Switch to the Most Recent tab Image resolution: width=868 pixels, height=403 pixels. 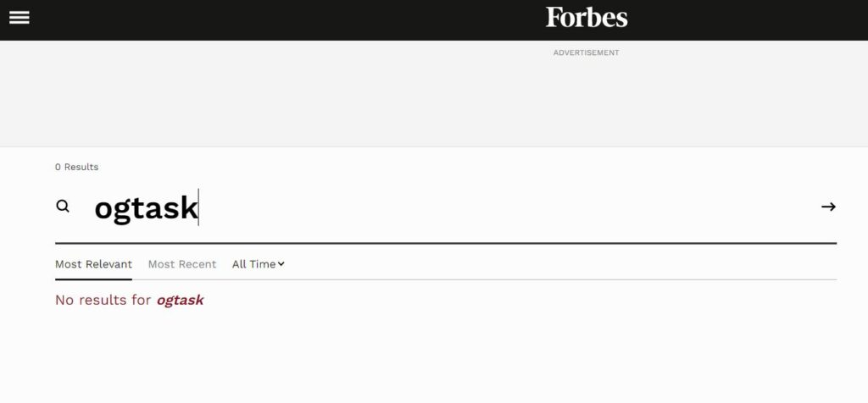[x=182, y=264]
